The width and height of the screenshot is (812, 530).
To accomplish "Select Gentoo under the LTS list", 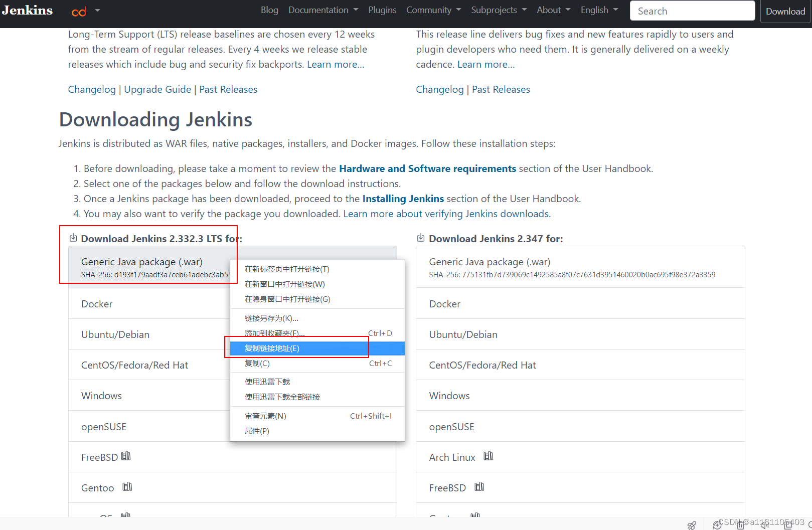I will (x=233, y=487).
